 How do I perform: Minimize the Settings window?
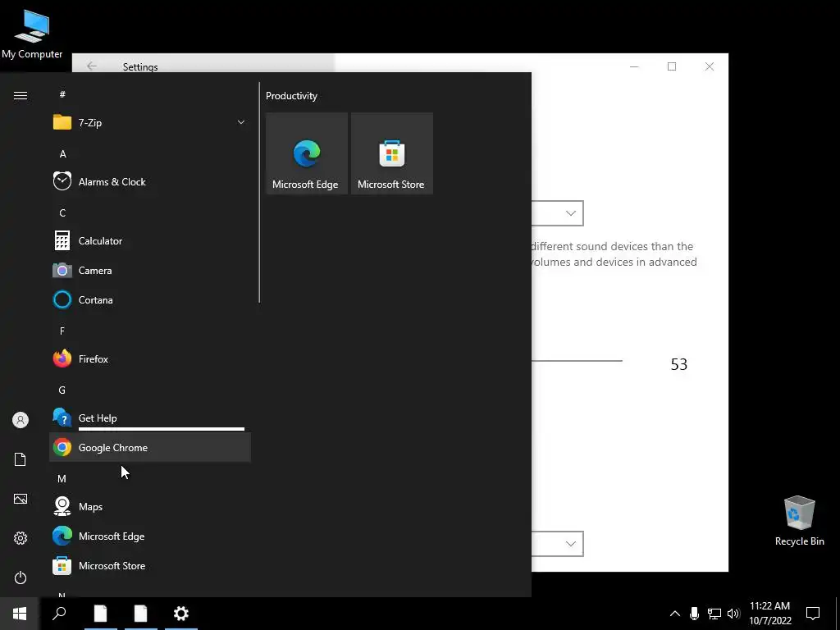[634, 66]
